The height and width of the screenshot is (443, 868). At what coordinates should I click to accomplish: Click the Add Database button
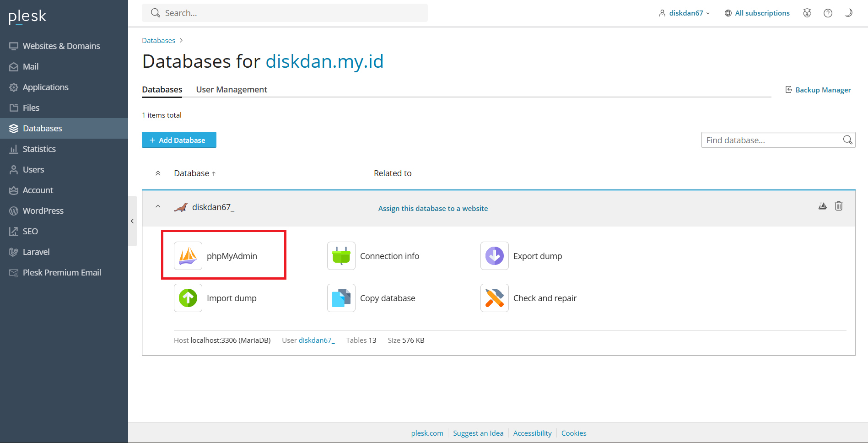tap(179, 140)
